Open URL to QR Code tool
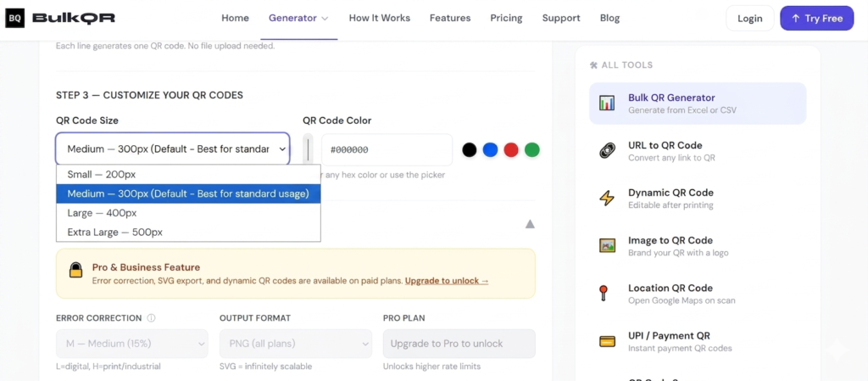Viewport: 868px width, 381px height. (698, 151)
